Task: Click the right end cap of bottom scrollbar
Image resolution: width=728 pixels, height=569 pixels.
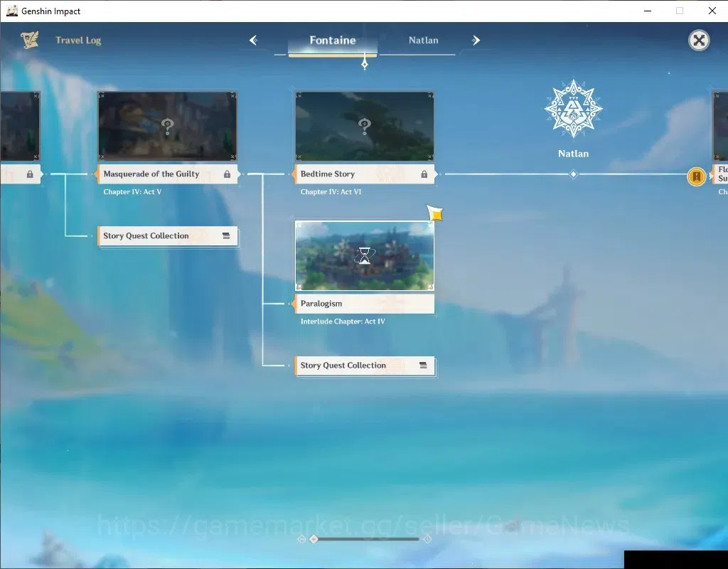Action: pos(427,539)
